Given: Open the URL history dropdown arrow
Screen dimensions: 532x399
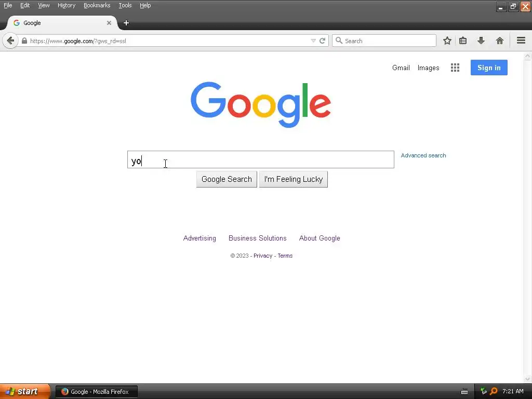Looking at the screenshot, I should click(x=313, y=41).
